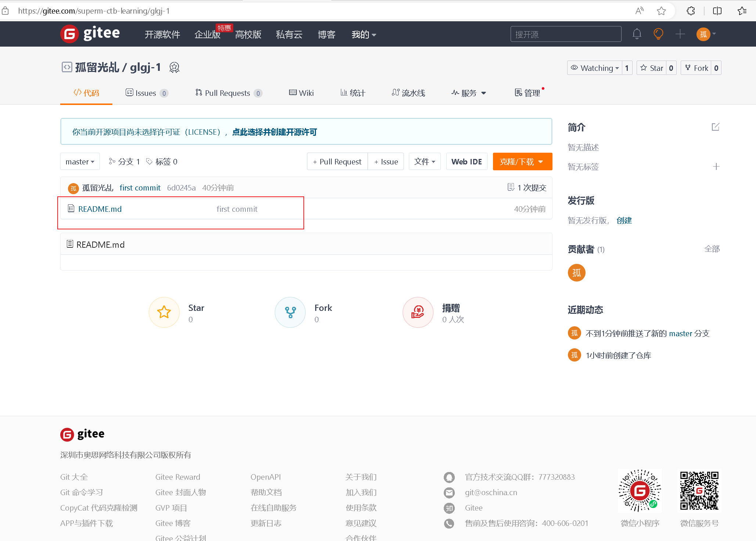Click the 私有云 nav item
This screenshot has width=756, height=541.
pos(289,35)
